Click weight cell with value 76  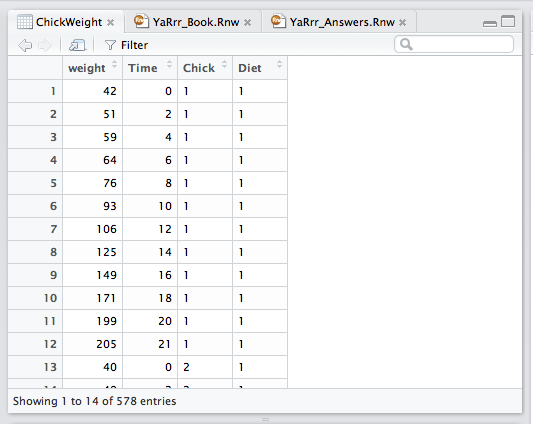coord(92,183)
